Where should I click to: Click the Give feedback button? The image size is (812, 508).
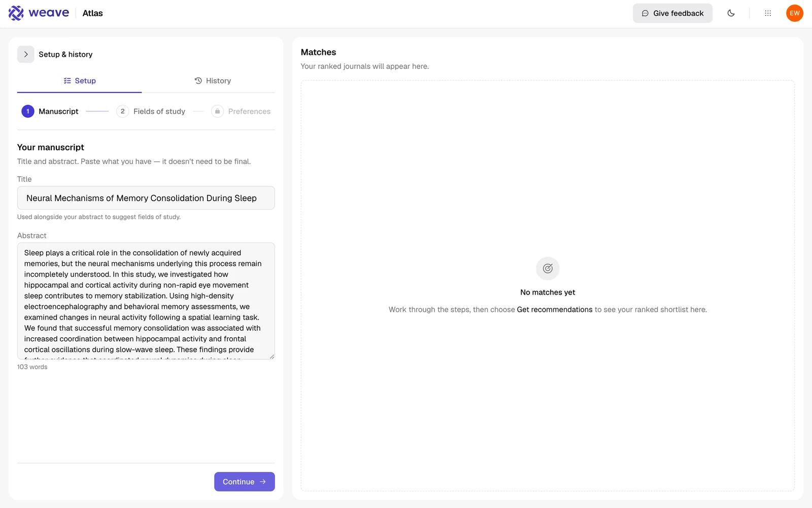672,13
